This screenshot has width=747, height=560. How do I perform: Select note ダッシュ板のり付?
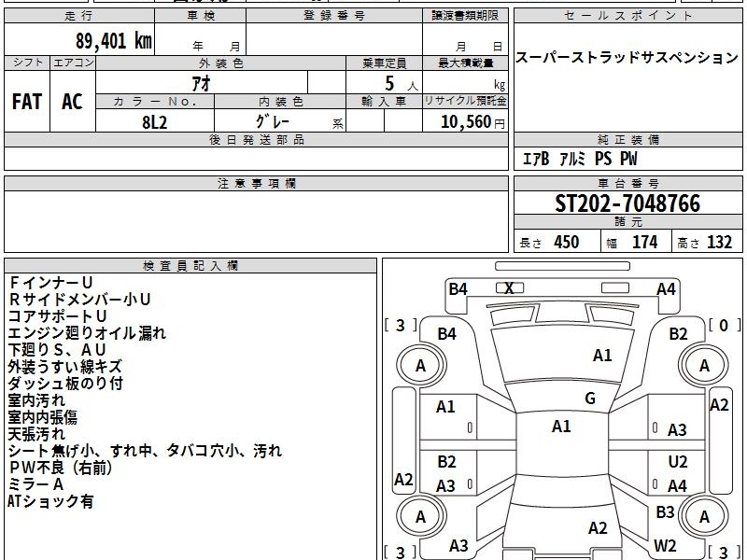point(65,384)
